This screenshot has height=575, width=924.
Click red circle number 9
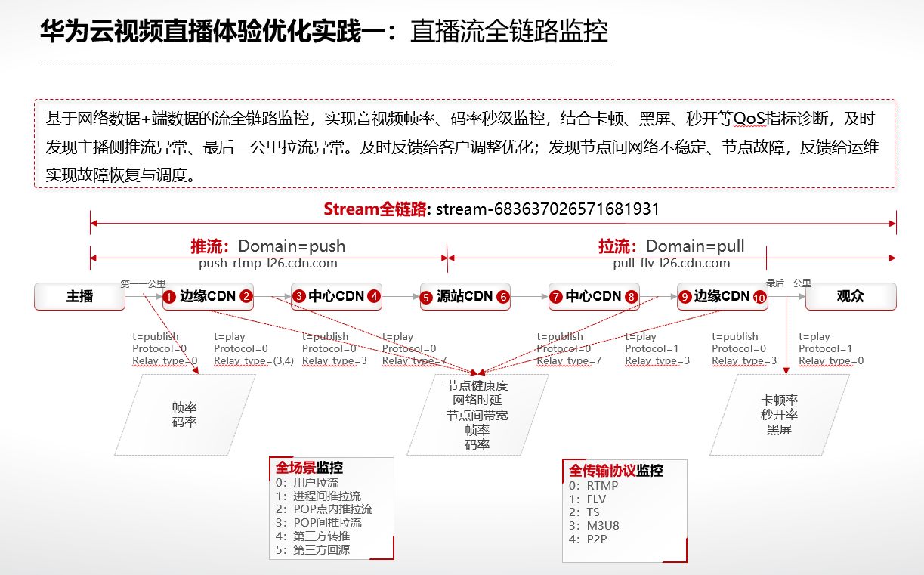(685, 297)
